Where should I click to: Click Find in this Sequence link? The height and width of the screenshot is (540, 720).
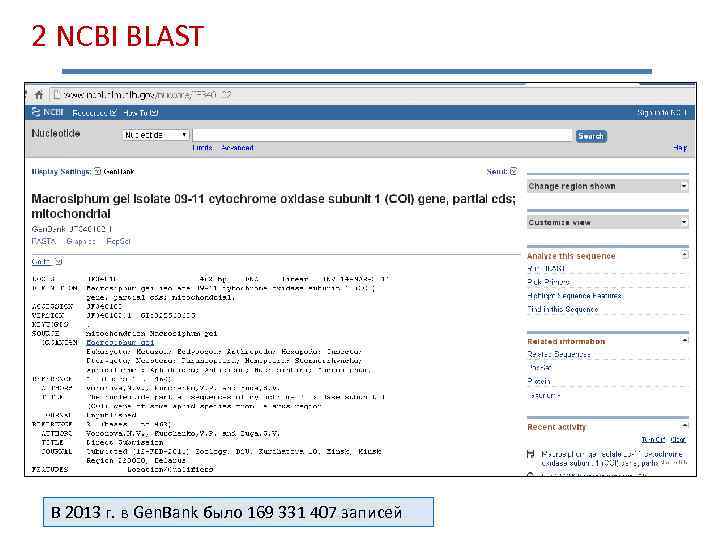tap(562, 309)
